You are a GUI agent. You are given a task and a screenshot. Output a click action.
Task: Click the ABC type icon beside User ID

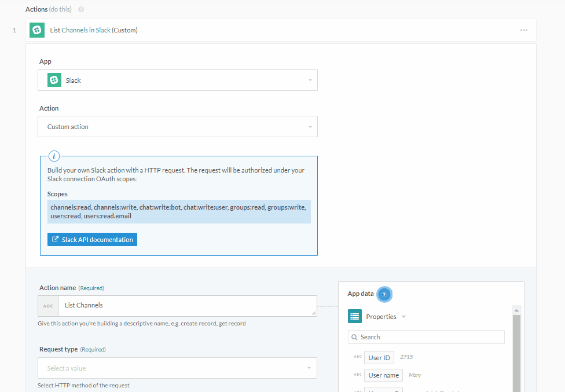point(357,357)
